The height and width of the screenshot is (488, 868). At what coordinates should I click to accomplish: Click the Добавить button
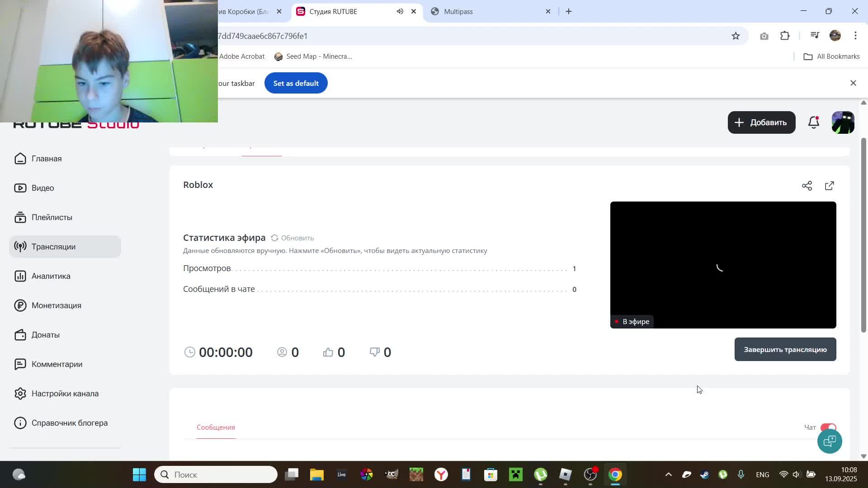761,122
